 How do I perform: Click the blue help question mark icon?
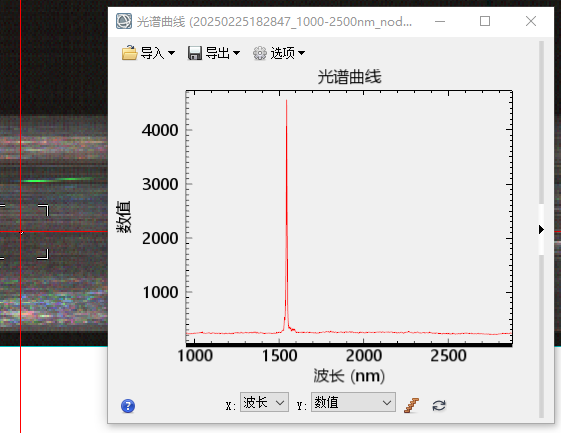128,406
